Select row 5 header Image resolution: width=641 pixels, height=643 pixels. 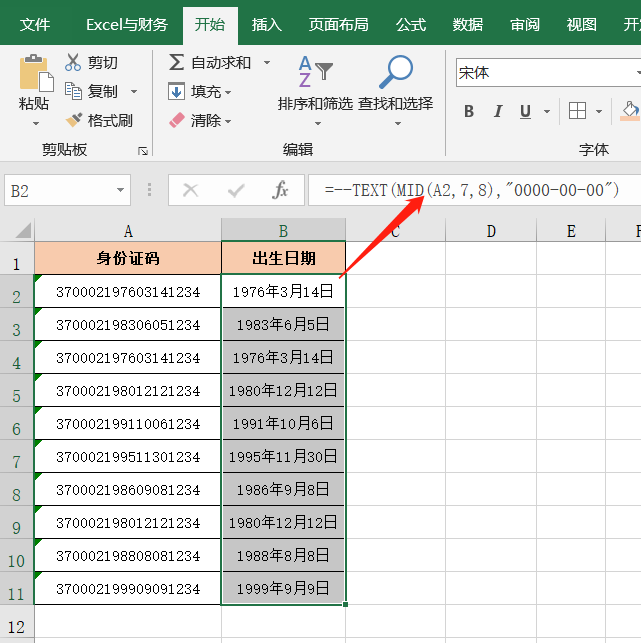(17, 390)
